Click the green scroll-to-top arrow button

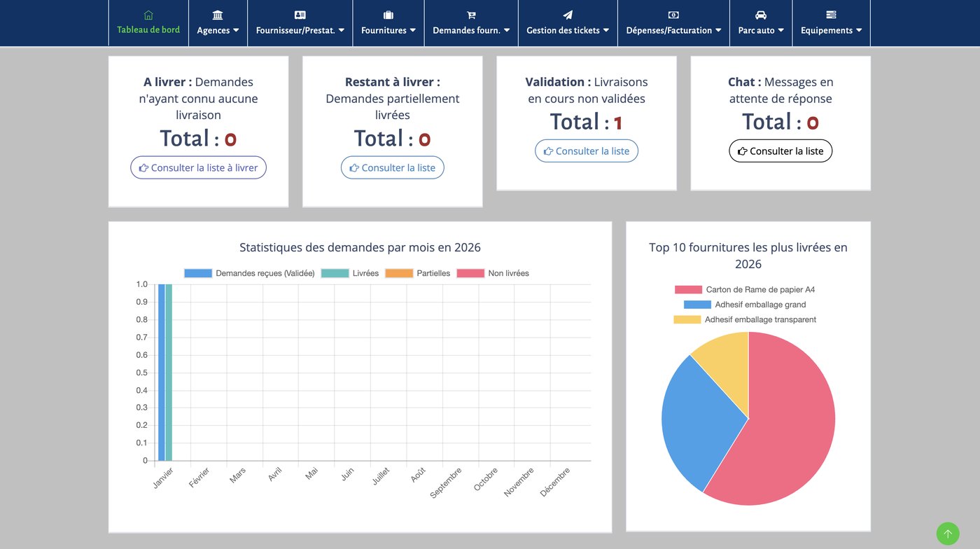(948, 534)
